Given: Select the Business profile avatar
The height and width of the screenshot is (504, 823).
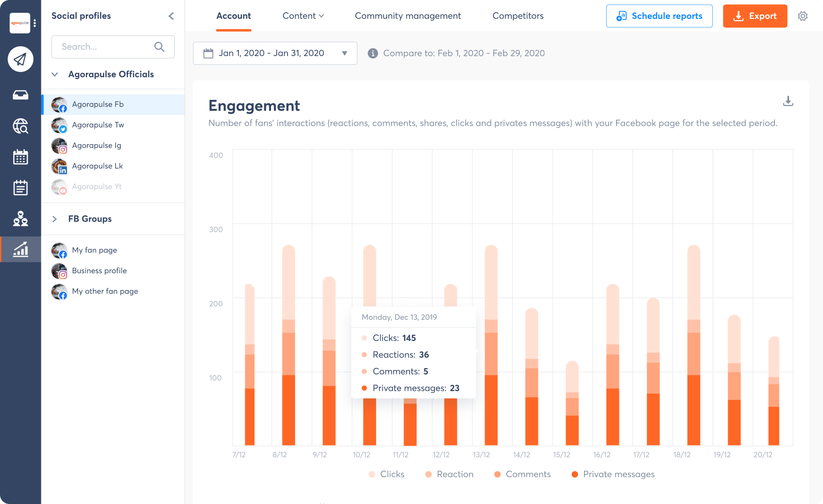Looking at the screenshot, I should pyautogui.click(x=59, y=271).
